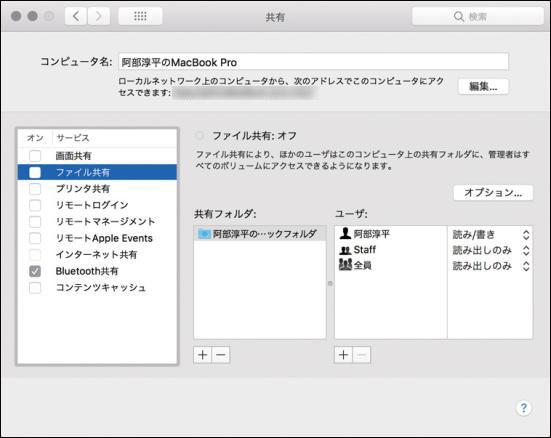Select 阿部淳平の…ックフォルダ in shared folders
This screenshot has height=438, width=551.
260,233
